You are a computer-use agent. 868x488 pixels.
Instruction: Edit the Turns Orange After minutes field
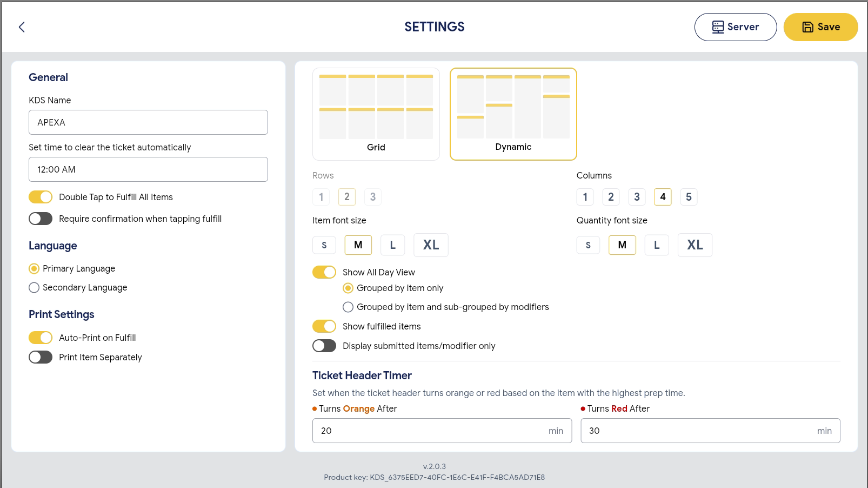(442, 431)
